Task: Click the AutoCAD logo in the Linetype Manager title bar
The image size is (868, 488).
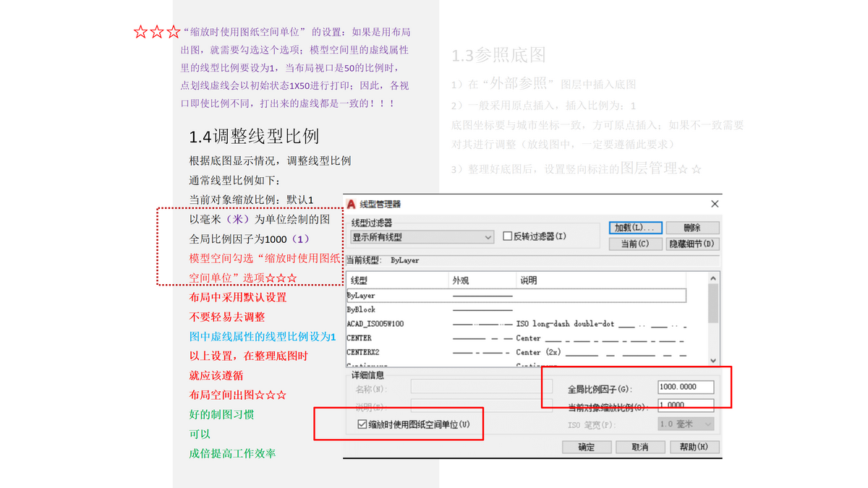Action: (352, 204)
